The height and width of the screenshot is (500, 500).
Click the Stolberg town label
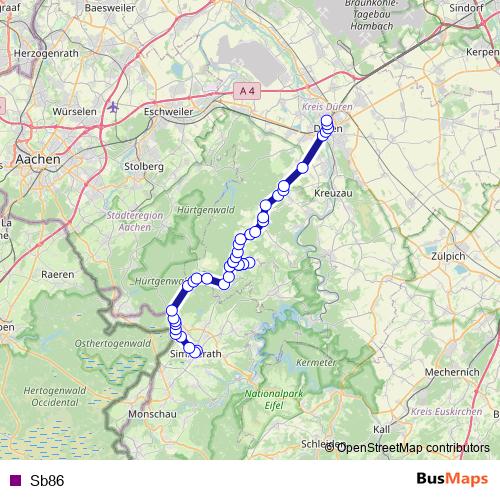tap(144, 166)
